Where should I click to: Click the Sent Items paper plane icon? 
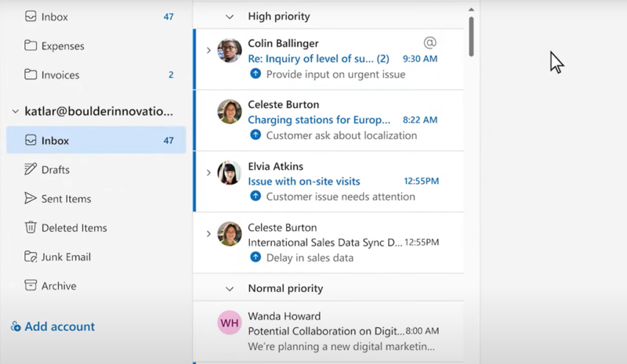click(x=31, y=198)
